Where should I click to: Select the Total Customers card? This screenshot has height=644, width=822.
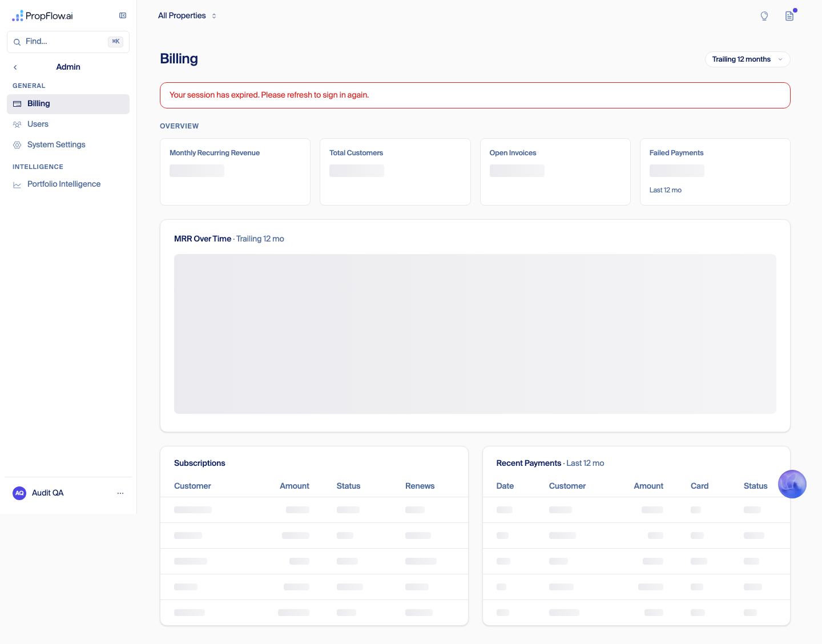395,172
